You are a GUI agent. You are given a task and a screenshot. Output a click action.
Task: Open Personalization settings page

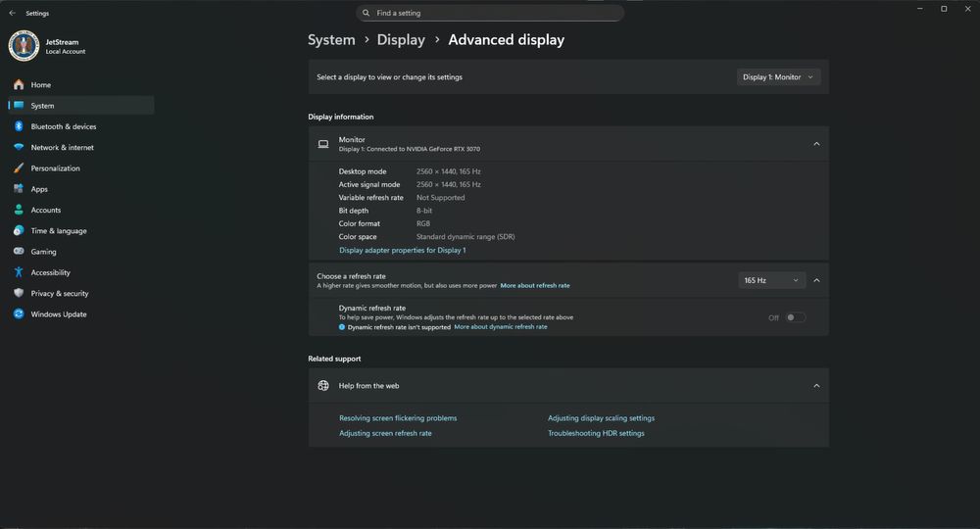pyautogui.click(x=81, y=168)
